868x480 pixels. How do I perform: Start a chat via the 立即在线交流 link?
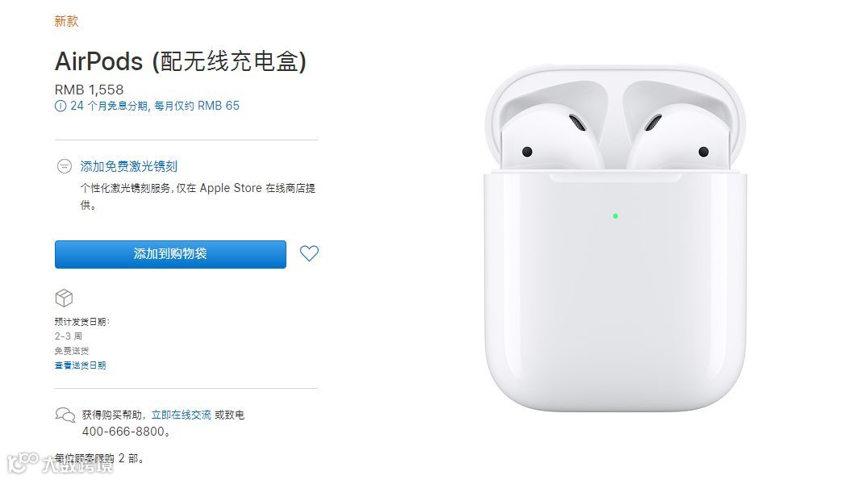[181, 415]
